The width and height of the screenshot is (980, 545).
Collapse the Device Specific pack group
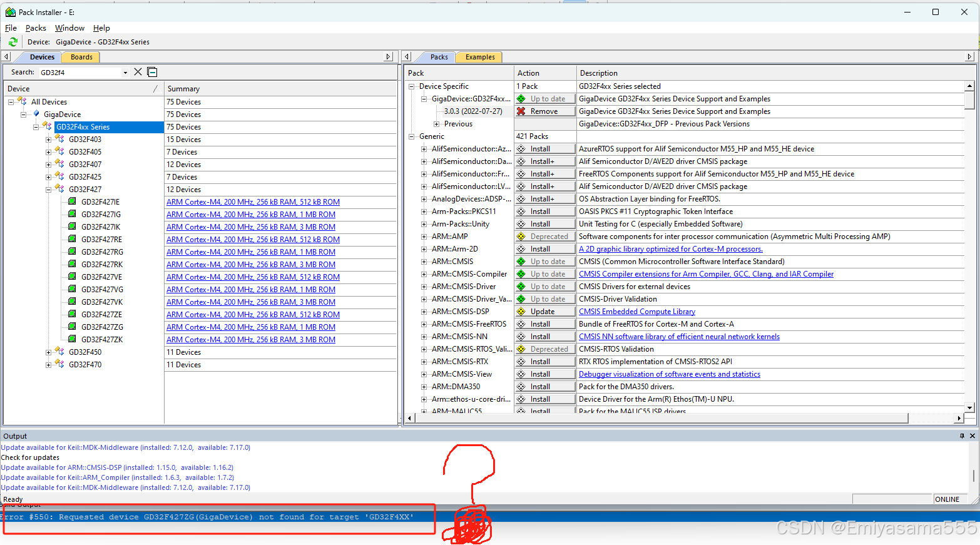411,86
